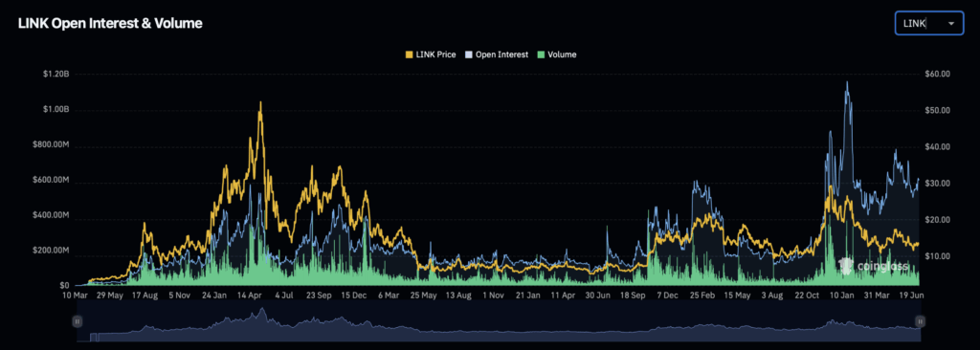Click the 29 May date label
Screen dimensions: 980x350
111,295
